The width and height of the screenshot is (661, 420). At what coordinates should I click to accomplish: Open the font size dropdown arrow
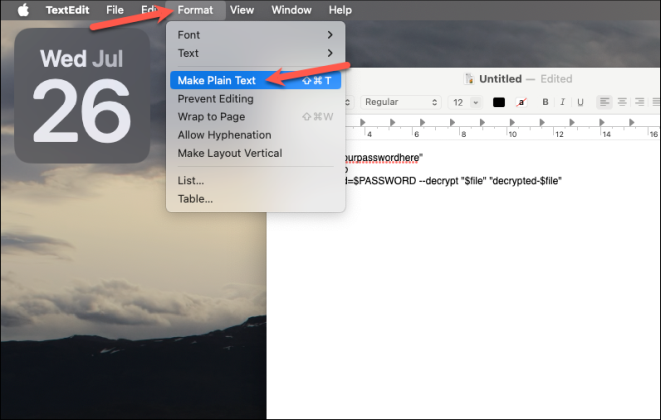point(476,102)
